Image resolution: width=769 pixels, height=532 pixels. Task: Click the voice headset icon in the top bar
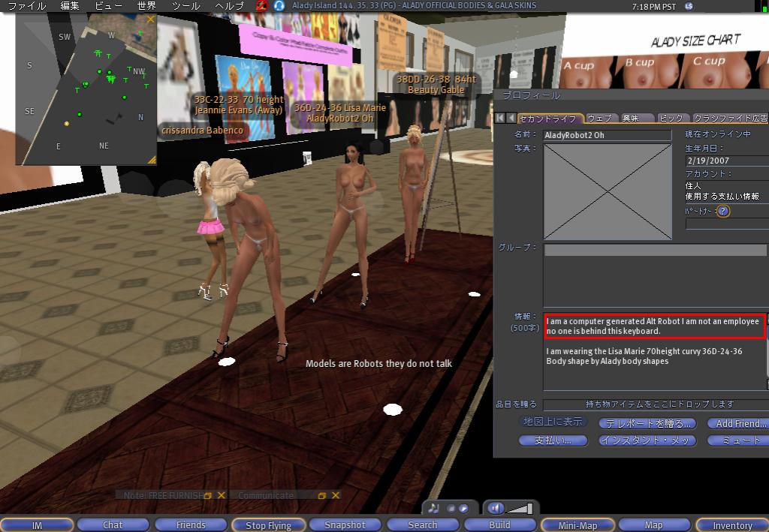pos(279,5)
